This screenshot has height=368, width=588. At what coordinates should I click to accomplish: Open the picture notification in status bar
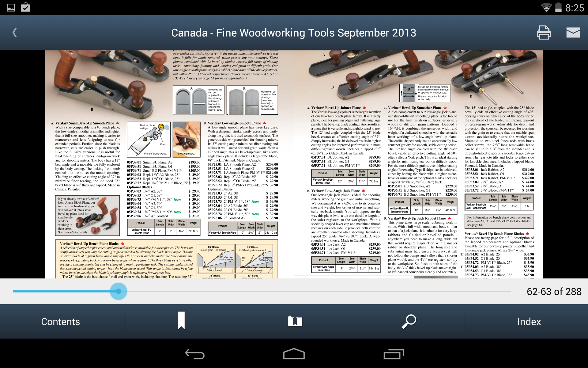tap(11, 8)
